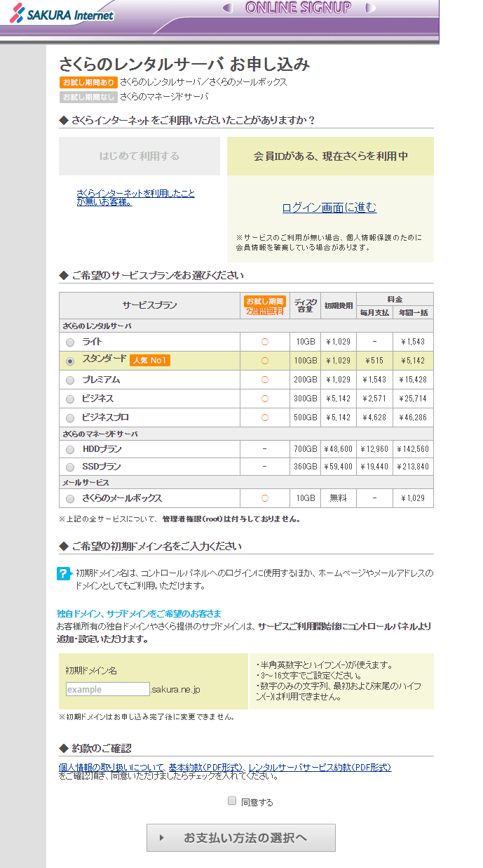Click the 700GB disk capacity cell

tap(305, 449)
